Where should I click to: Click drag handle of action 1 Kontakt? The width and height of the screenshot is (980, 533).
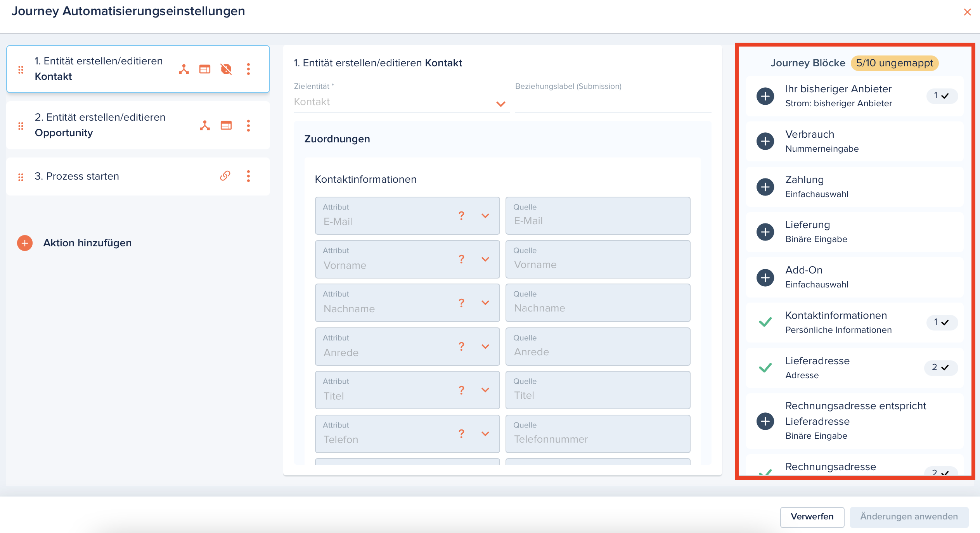(21, 70)
